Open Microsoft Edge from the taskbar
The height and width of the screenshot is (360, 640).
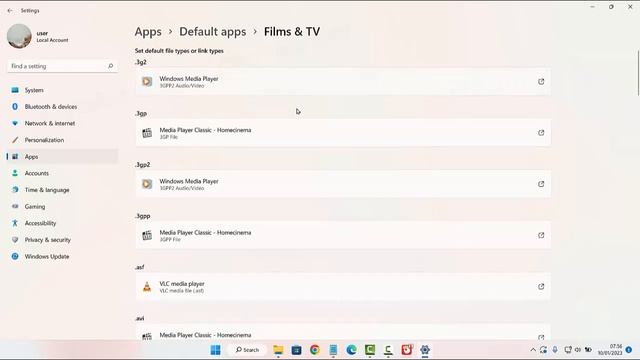pos(351,350)
